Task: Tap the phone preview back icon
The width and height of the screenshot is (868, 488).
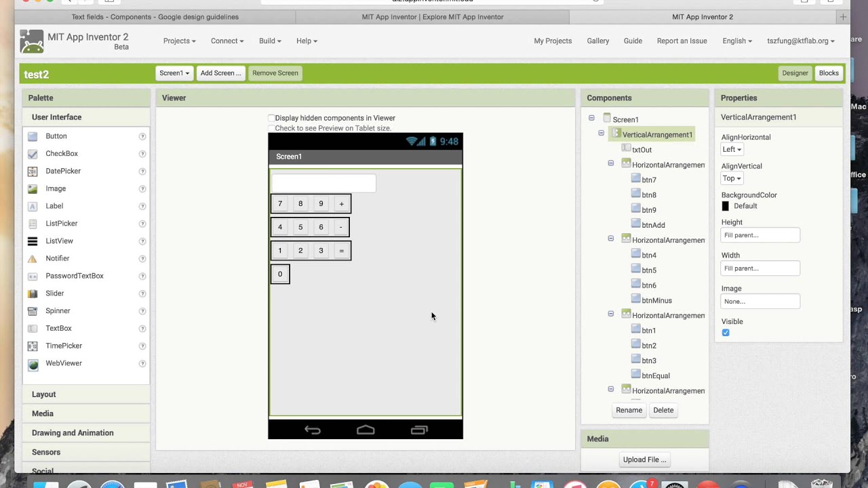Action: [x=313, y=430]
